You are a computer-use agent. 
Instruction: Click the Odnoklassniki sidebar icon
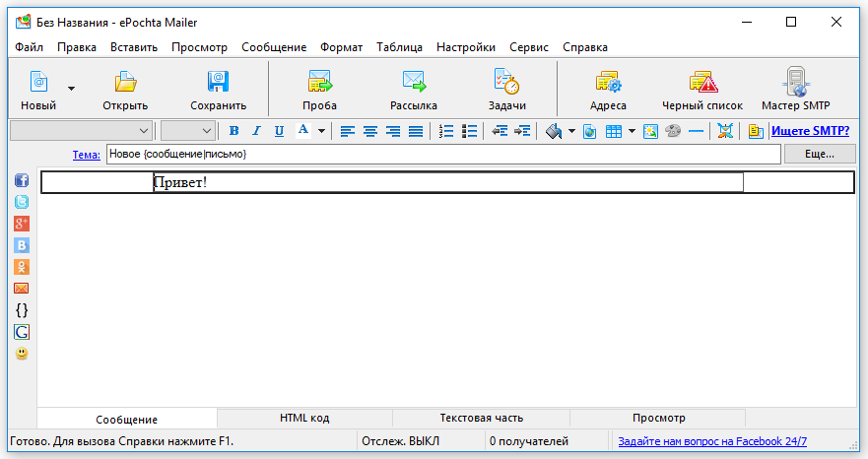coord(22,267)
